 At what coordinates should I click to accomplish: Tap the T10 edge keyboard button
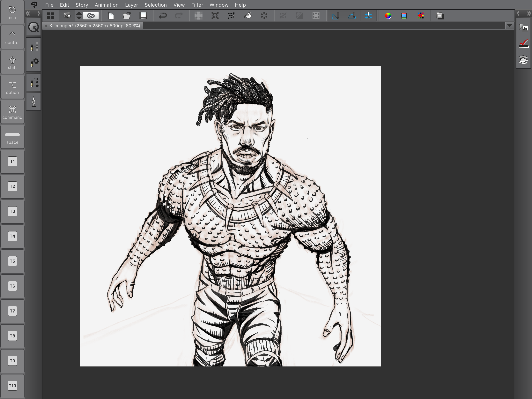click(x=12, y=386)
